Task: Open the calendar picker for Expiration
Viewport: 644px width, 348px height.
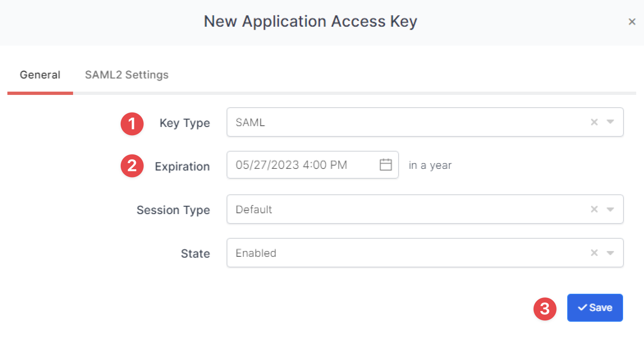Action: tap(385, 165)
